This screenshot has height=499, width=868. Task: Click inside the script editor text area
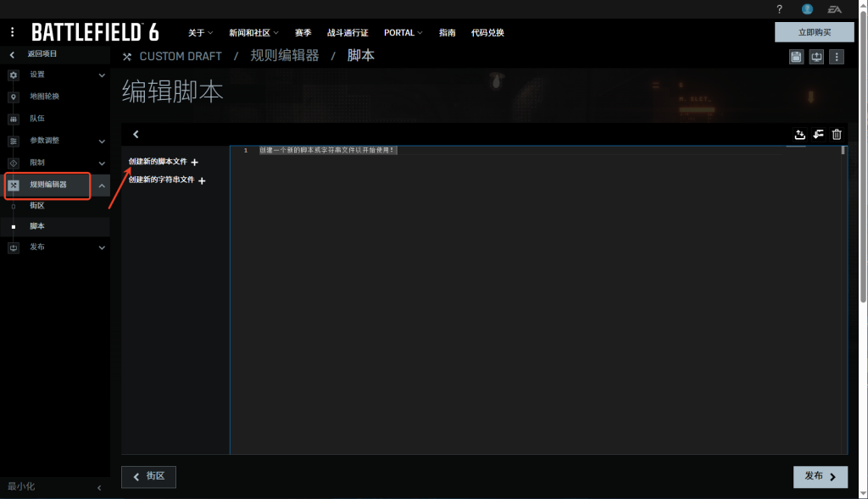[534, 297]
